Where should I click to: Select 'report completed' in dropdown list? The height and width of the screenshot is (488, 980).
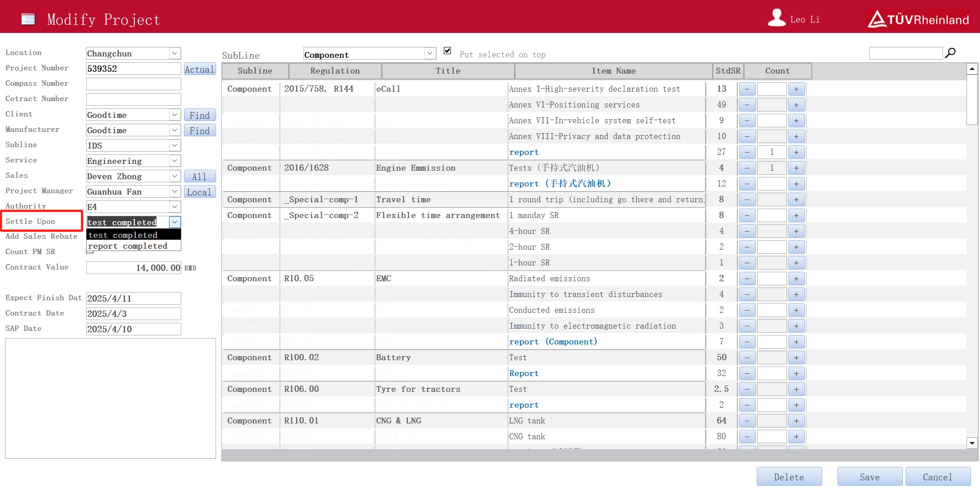tap(133, 246)
